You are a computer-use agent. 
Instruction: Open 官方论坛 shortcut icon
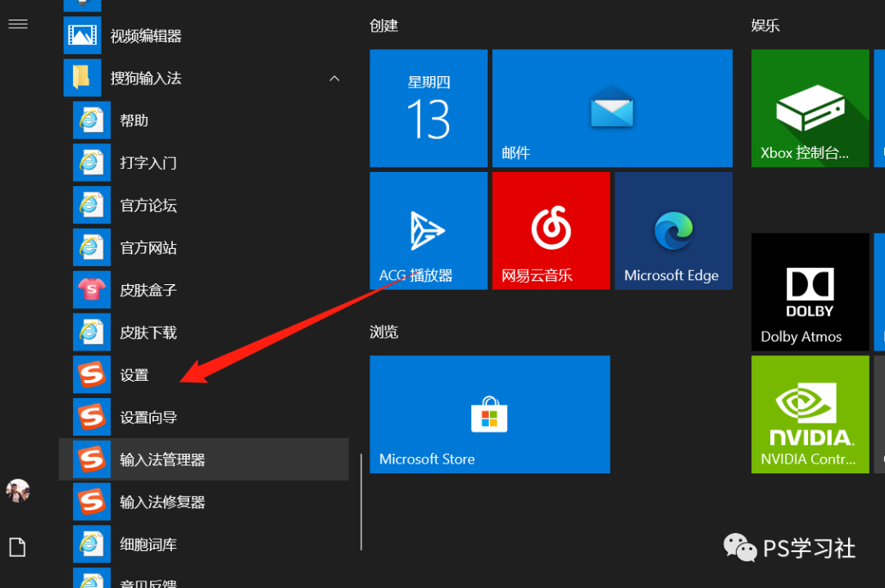[92, 205]
